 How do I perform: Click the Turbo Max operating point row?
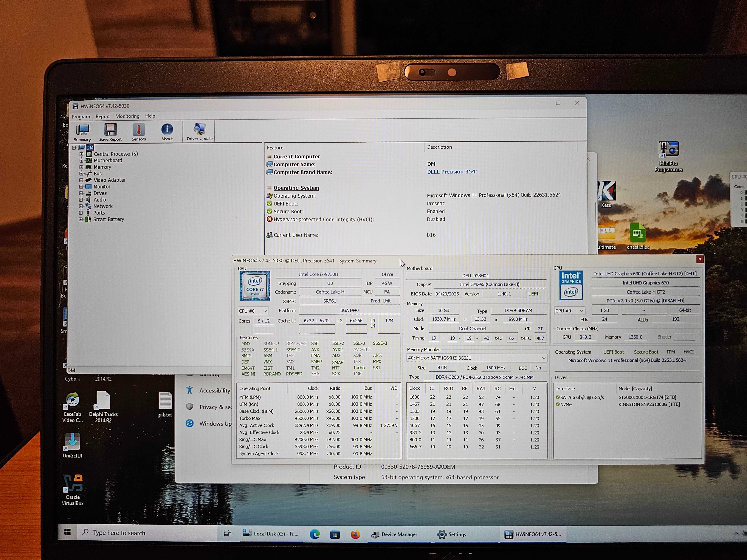pyautogui.click(x=318, y=419)
